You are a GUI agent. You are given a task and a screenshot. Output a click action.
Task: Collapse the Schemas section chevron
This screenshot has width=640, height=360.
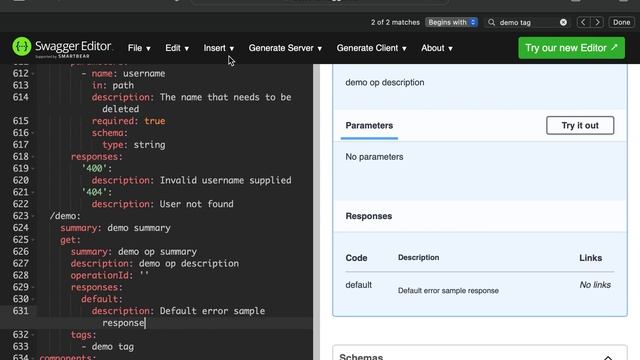pyautogui.click(x=608, y=357)
